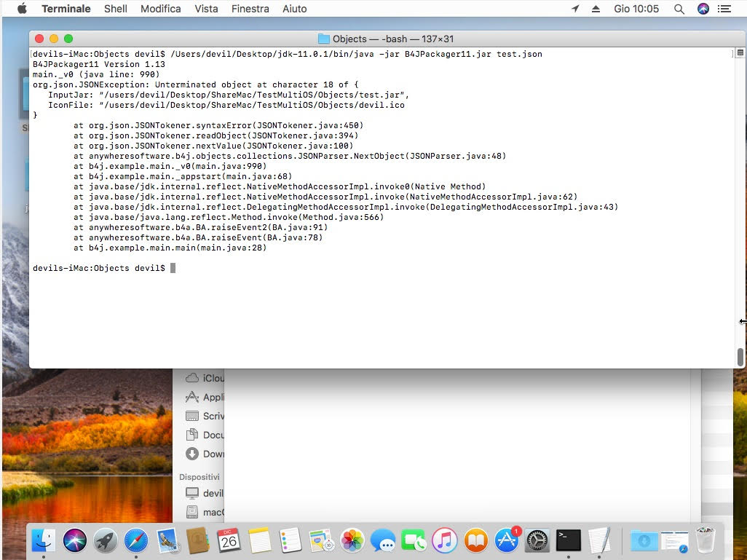The image size is (747, 560).
Task: Open Launchpad rocket icon
Action: [106, 540]
